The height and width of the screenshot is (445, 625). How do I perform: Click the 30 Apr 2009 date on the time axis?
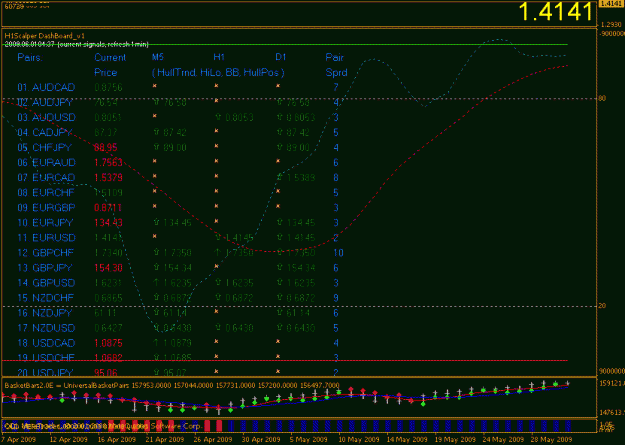(x=261, y=439)
